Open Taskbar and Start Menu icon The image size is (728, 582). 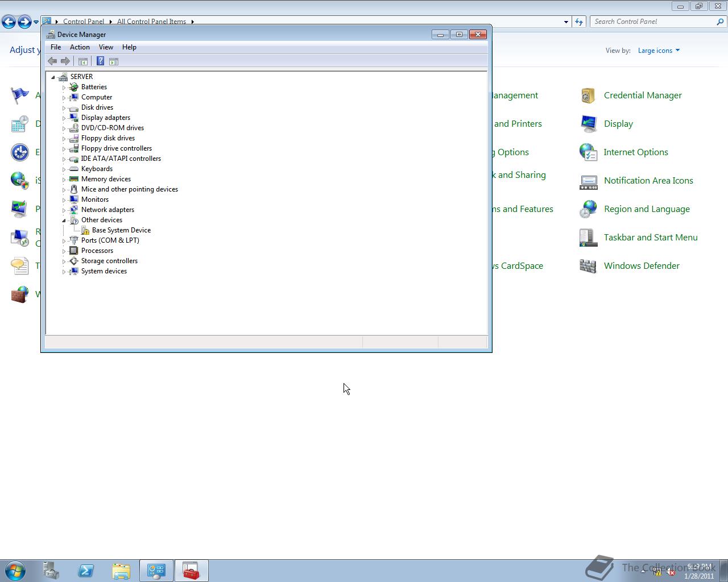point(588,238)
